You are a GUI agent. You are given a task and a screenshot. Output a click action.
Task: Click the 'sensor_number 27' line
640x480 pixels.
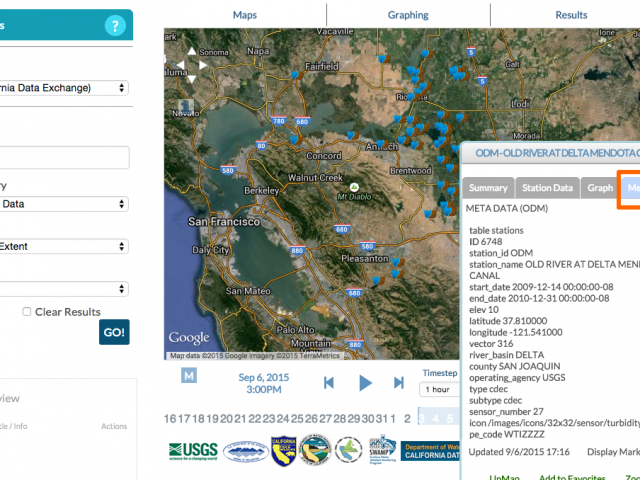click(x=506, y=411)
